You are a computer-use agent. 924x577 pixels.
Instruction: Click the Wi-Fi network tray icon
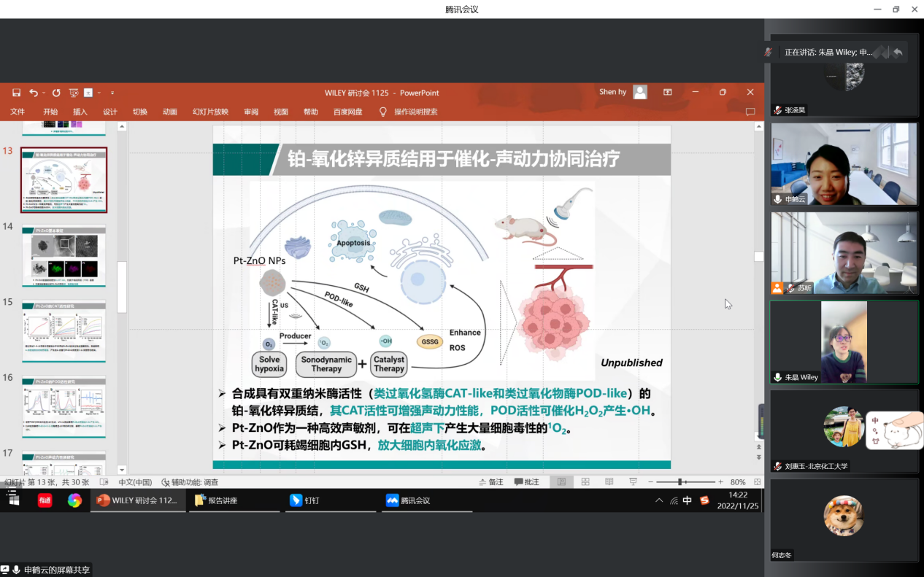pos(674,500)
